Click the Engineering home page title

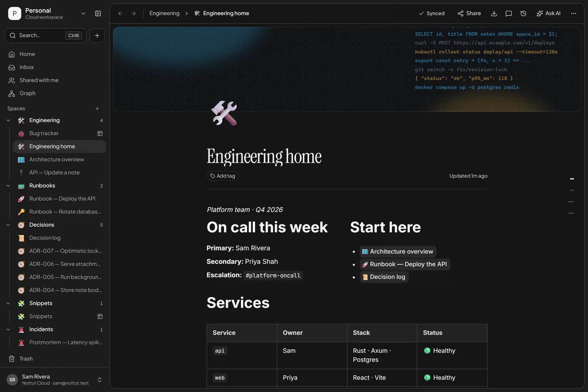click(264, 157)
